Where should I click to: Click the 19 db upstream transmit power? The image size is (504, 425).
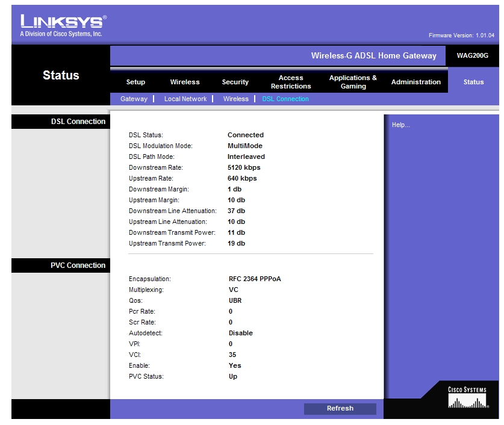(236, 243)
